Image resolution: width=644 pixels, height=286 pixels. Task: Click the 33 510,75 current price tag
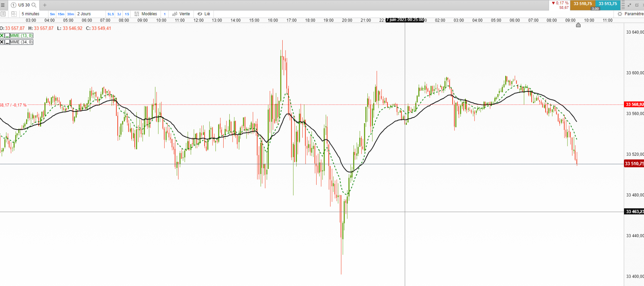point(634,164)
